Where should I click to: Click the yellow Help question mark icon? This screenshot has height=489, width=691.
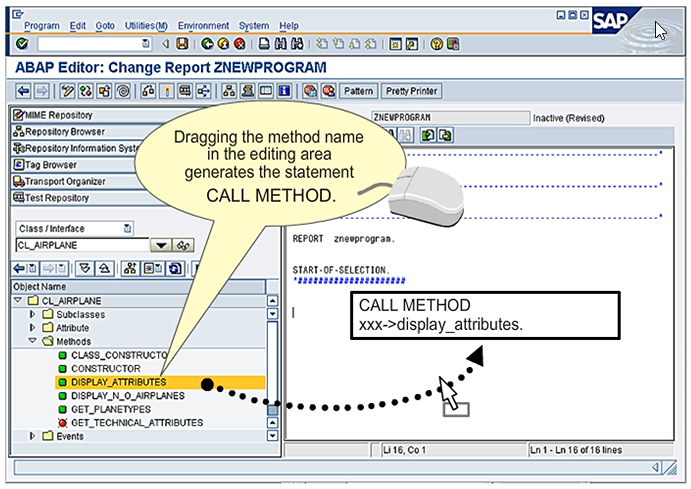pyautogui.click(x=437, y=44)
